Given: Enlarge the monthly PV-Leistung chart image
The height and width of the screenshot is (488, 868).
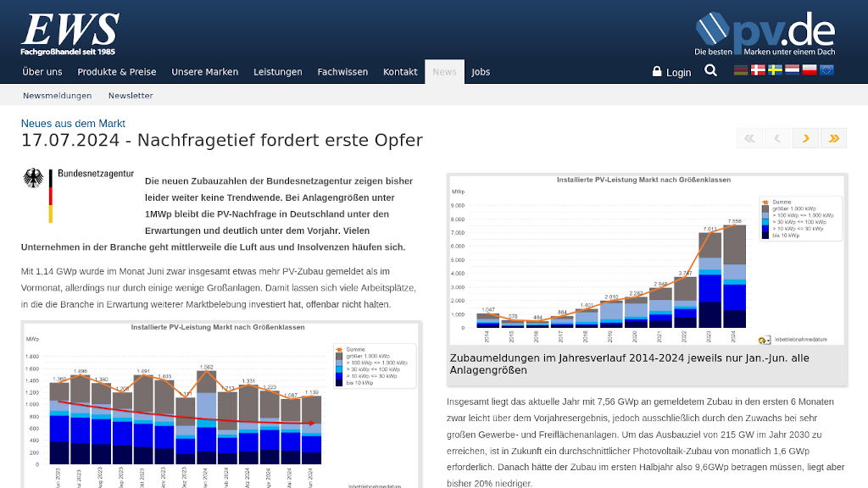Looking at the screenshot, I should pos(221,405).
